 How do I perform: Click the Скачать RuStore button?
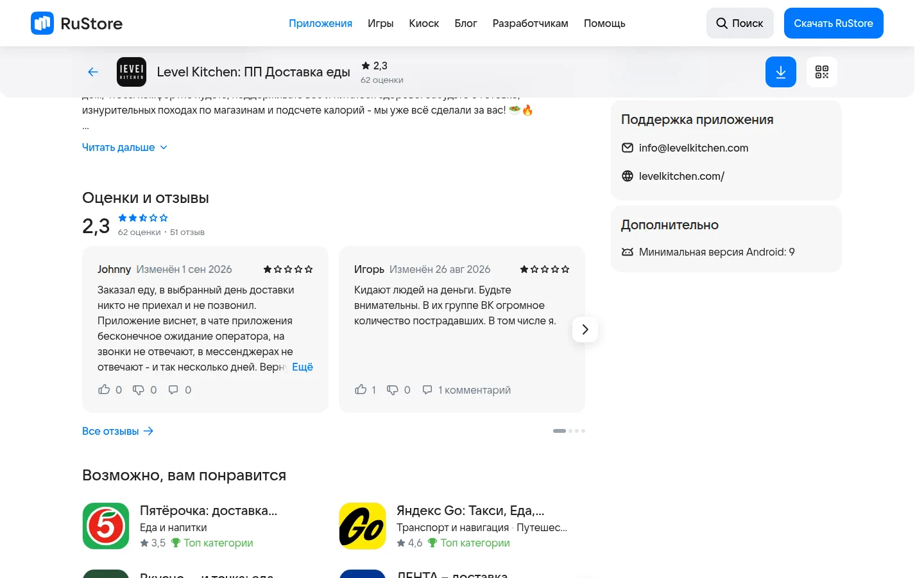(834, 23)
